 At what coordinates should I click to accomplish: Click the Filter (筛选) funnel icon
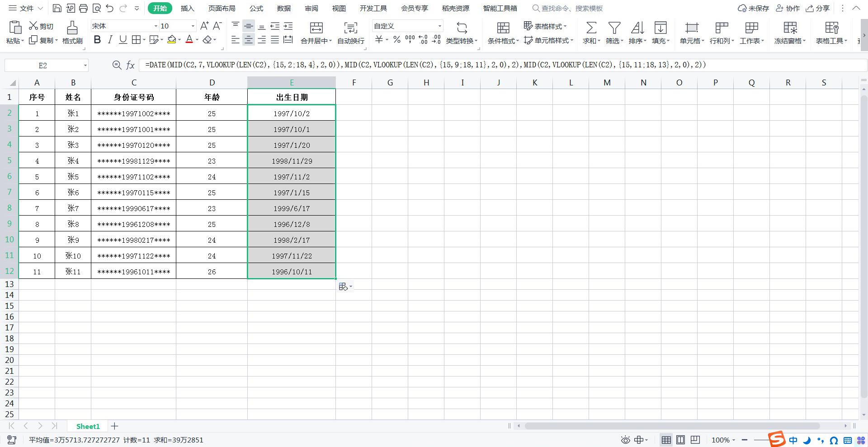614,28
